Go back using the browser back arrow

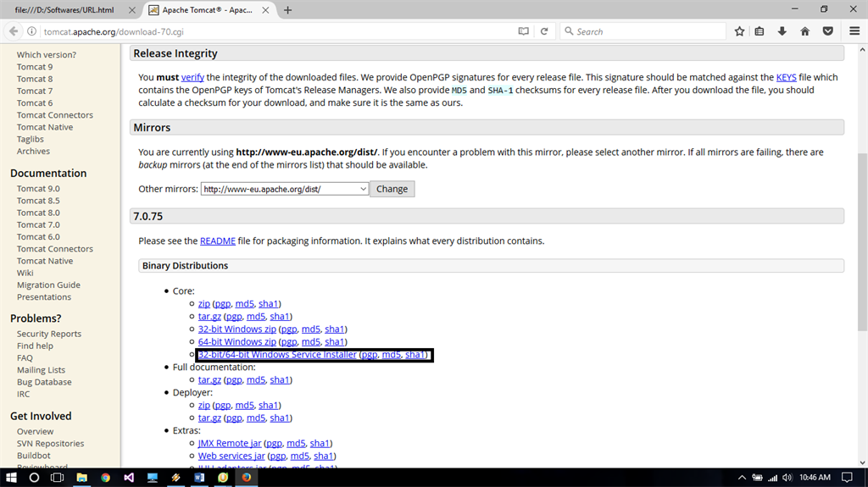click(14, 31)
